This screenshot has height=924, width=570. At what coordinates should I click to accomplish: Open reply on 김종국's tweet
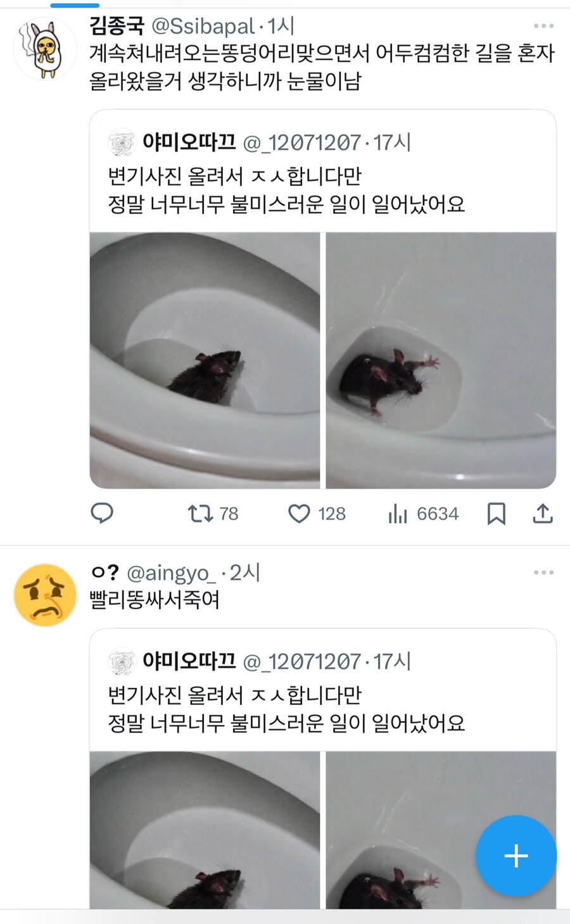[x=102, y=513]
